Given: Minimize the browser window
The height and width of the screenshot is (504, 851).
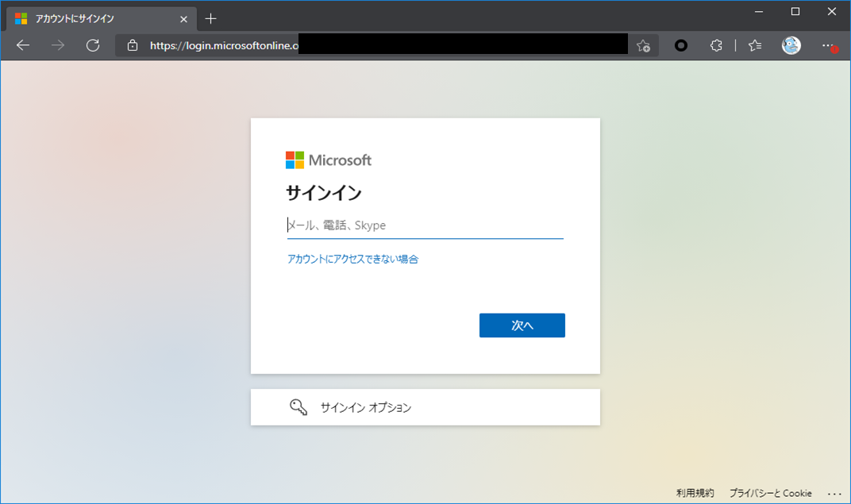Looking at the screenshot, I should [759, 11].
